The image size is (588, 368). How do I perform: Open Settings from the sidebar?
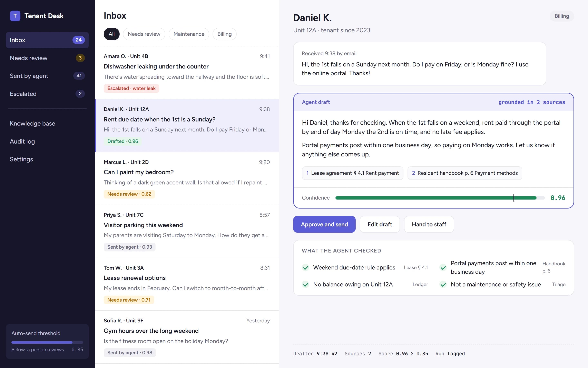click(47, 159)
